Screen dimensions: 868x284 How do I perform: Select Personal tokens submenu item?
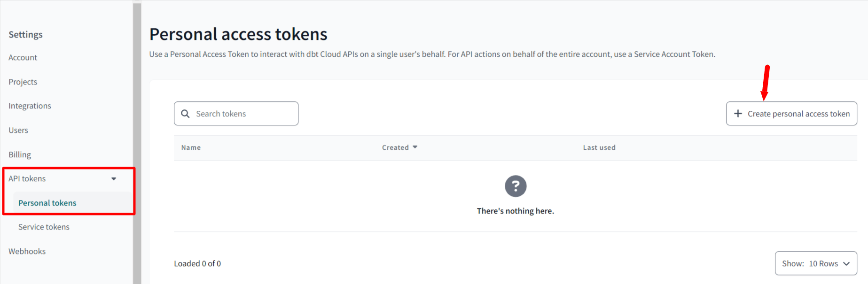47,203
